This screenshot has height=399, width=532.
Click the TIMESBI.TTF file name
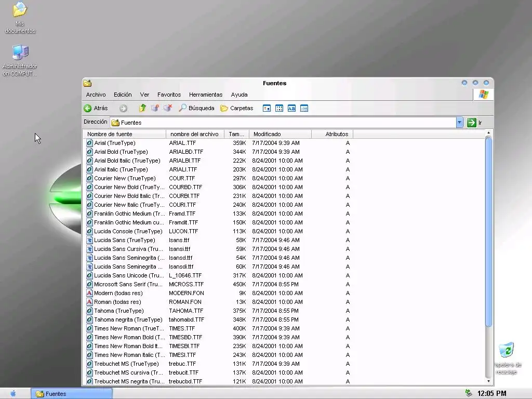tap(184, 346)
